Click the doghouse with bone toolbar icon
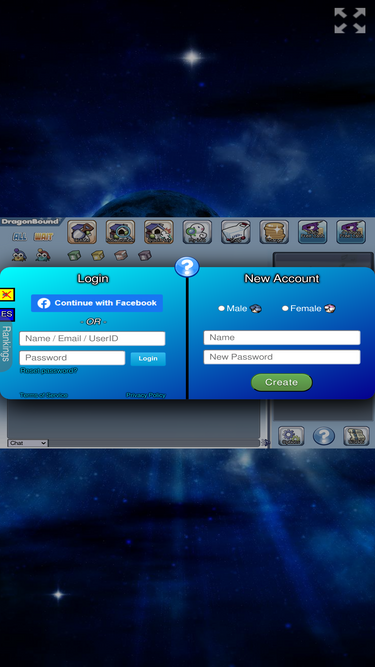The image size is (375, 667). coord(159,232)
